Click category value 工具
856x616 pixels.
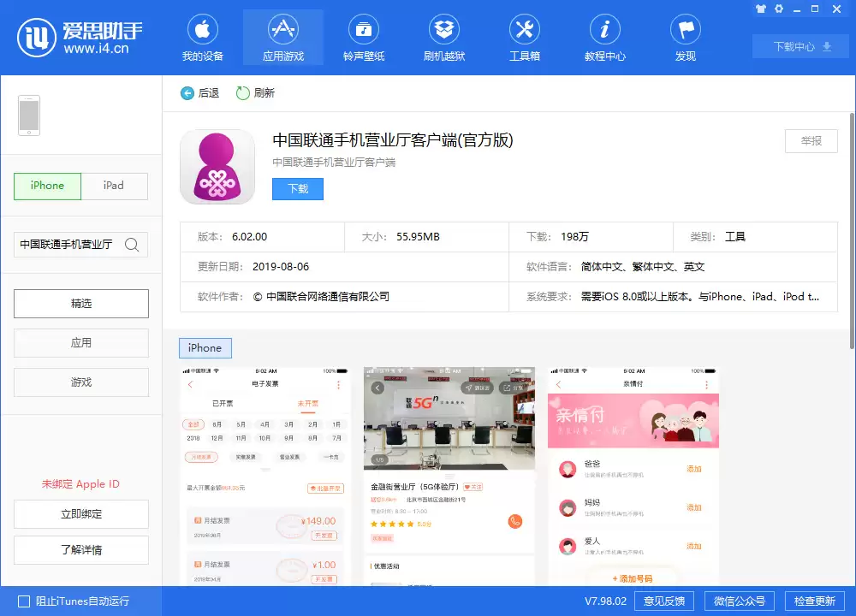pyautogui.click(x=734, y=237)
